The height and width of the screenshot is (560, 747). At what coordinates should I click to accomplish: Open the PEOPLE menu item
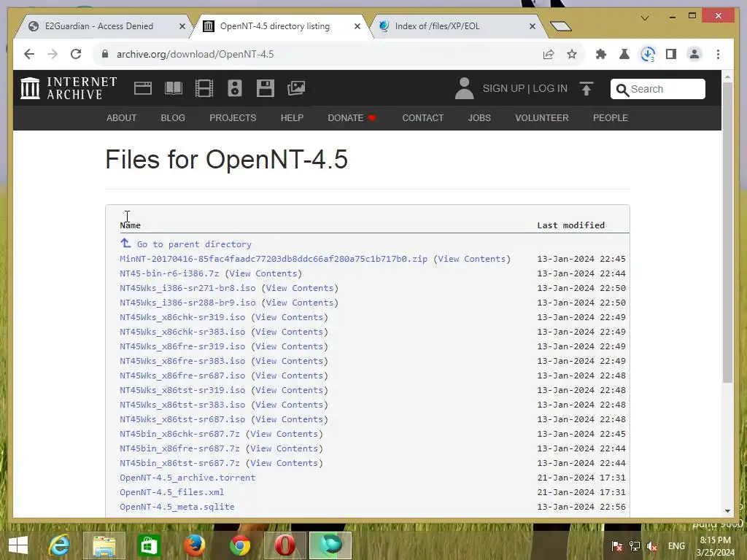click(611, 118)
